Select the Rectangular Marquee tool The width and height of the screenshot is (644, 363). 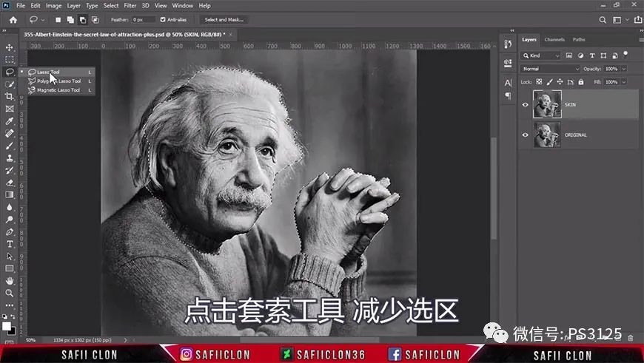point(10,59)
